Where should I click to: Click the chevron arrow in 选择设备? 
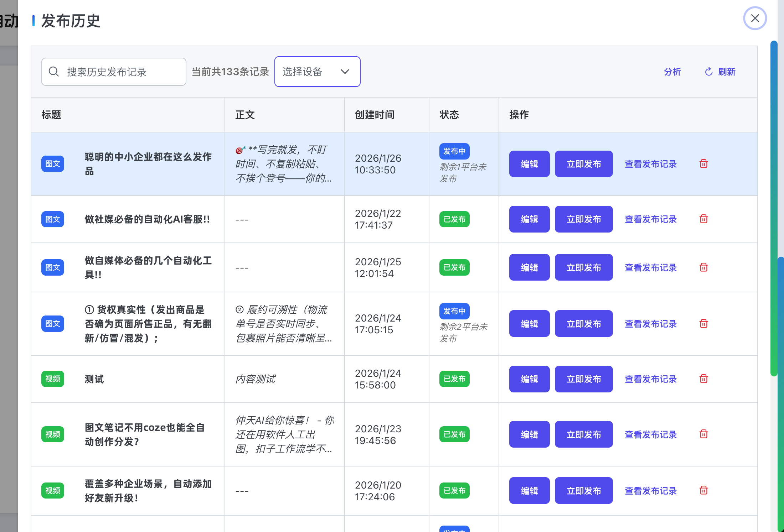pyautogui.click(x=345, y=72)
